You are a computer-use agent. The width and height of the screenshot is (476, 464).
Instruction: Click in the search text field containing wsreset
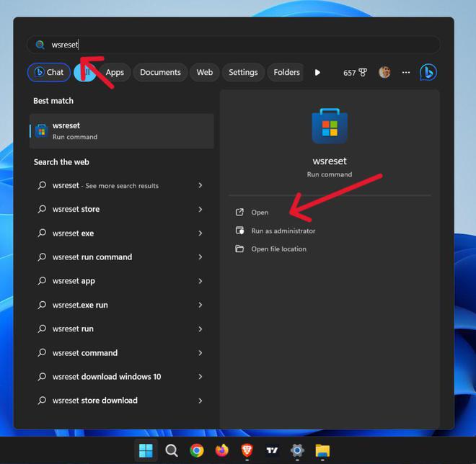[234, 45]
